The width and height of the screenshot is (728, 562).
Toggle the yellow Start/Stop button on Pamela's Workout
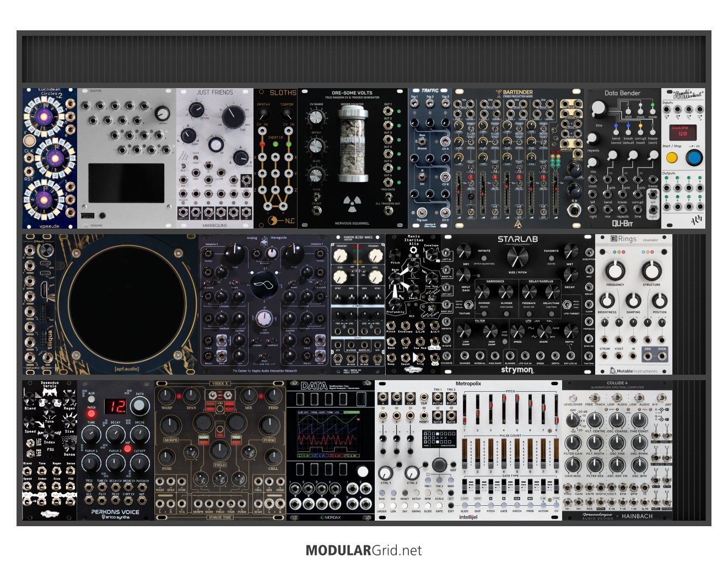[671, 158]
